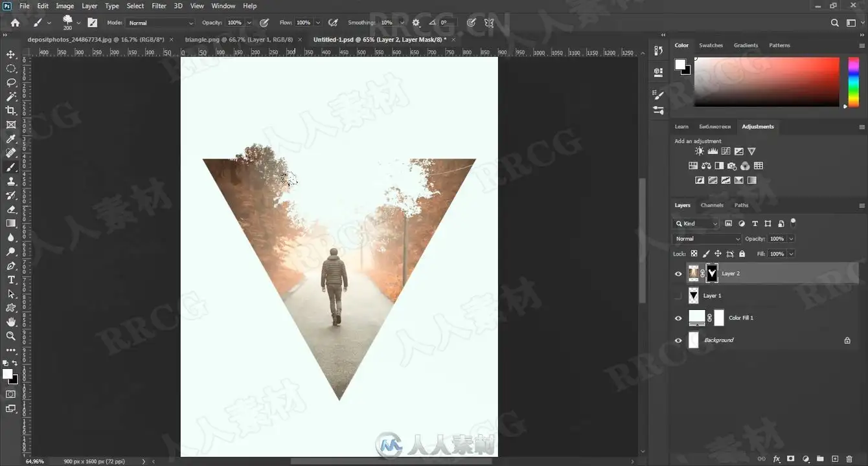Select the Crop tool
The height and width of the screenshot is (466, 868).
click(x=11, y=111)
